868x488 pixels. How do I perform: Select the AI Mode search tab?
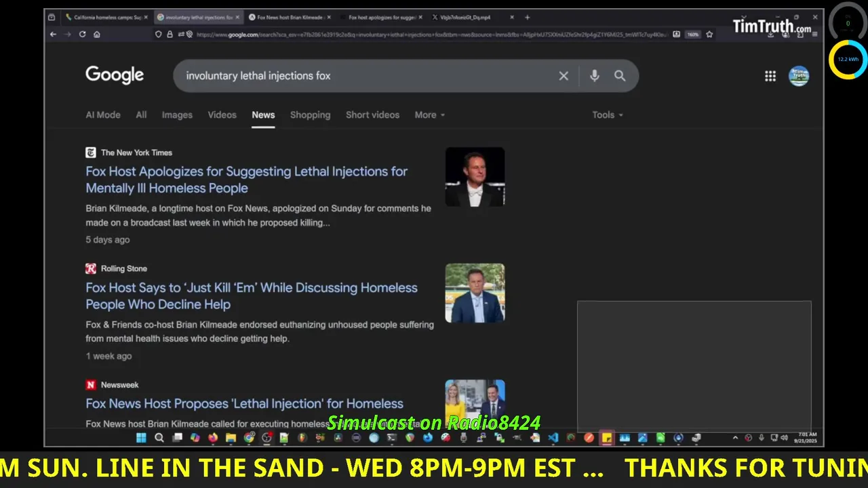[103, 115]
